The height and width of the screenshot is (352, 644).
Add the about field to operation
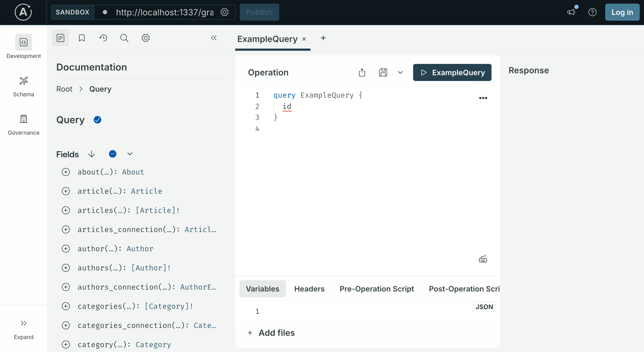(66, 172)
